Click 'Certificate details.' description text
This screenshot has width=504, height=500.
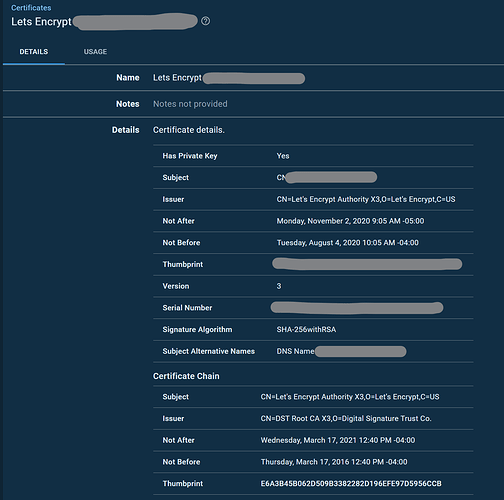[189, 130]
